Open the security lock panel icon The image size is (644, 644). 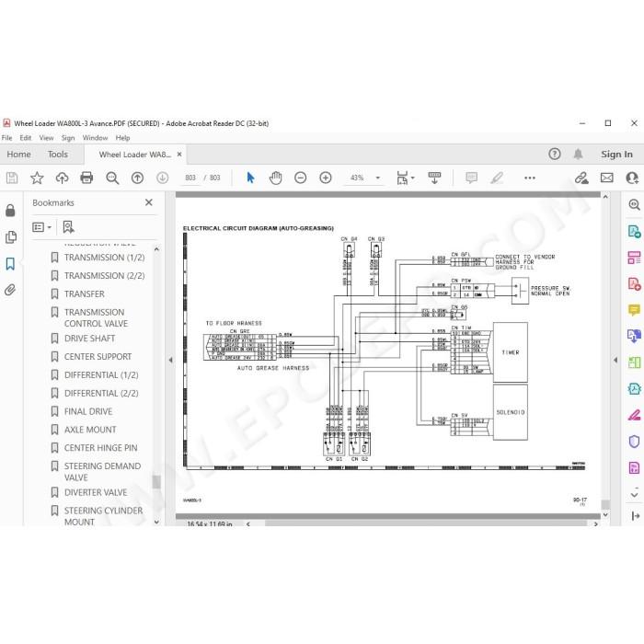[x=10, y=211]
